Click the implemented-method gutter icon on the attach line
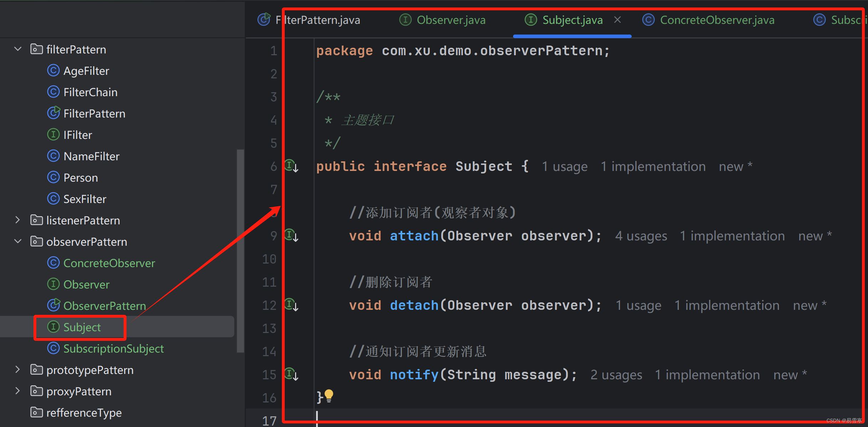The height and width of the screenshot is (427, 868). click(x=291, y=235)
